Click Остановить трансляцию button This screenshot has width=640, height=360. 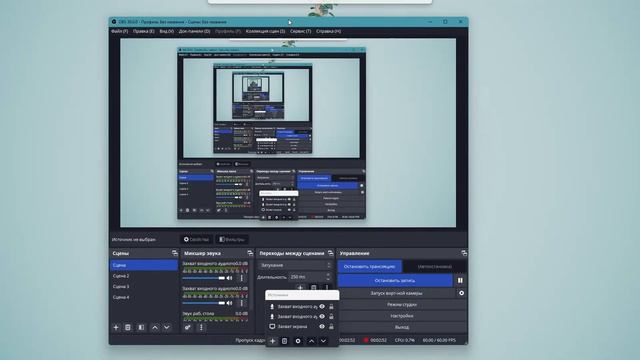click(370, 267)
